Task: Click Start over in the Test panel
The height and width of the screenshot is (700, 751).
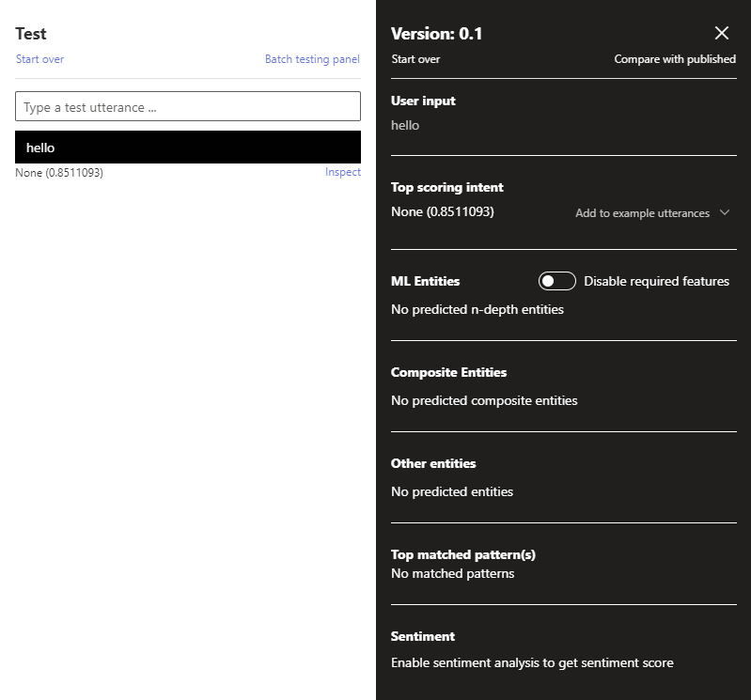Action: (39, 59)
